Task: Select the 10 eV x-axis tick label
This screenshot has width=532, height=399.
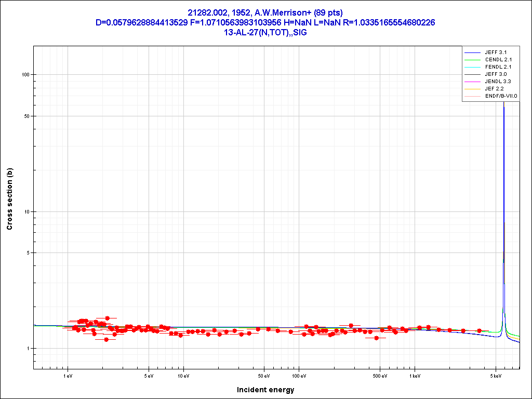Action: (x=182, y=376)
